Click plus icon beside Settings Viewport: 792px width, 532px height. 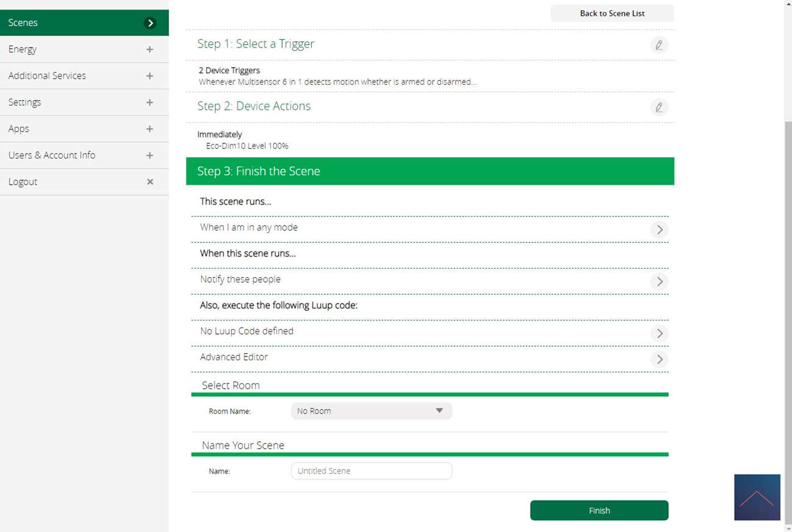[150, 102]
